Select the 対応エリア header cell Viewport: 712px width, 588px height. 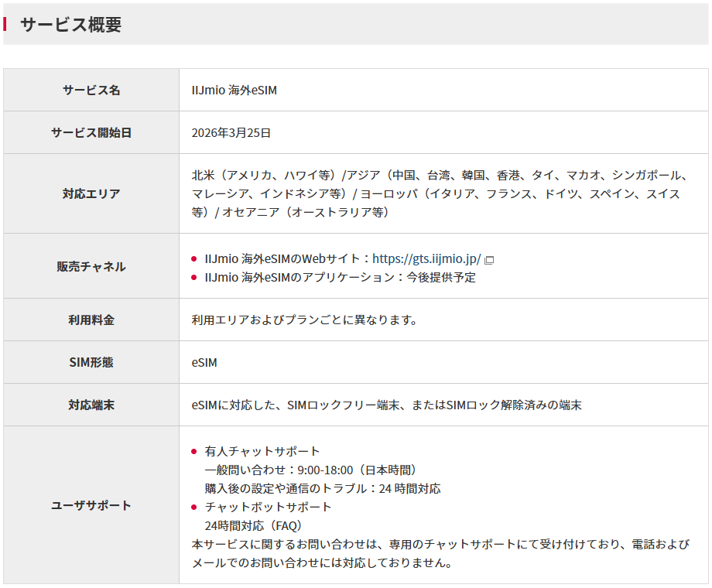[91, 194]
